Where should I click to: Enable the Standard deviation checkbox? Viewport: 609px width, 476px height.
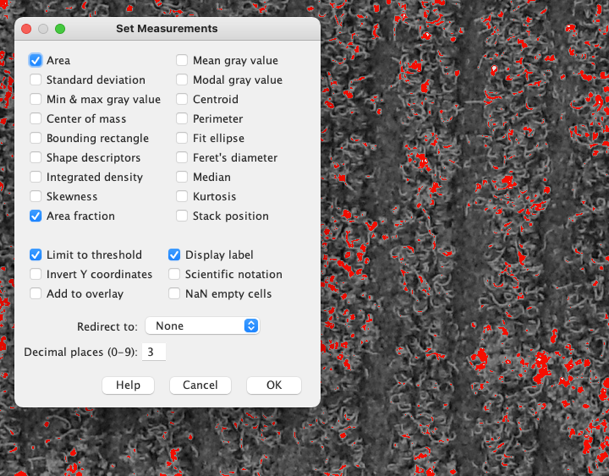click(x=36, y=80)
